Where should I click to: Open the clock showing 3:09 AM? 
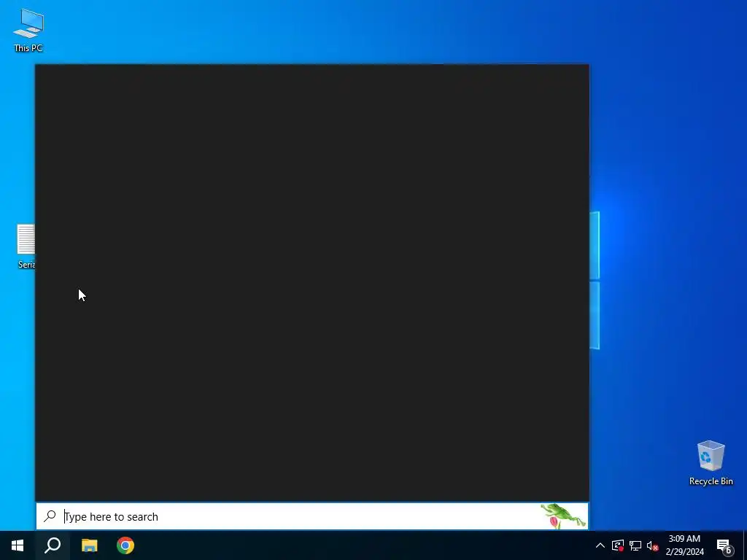684,545
